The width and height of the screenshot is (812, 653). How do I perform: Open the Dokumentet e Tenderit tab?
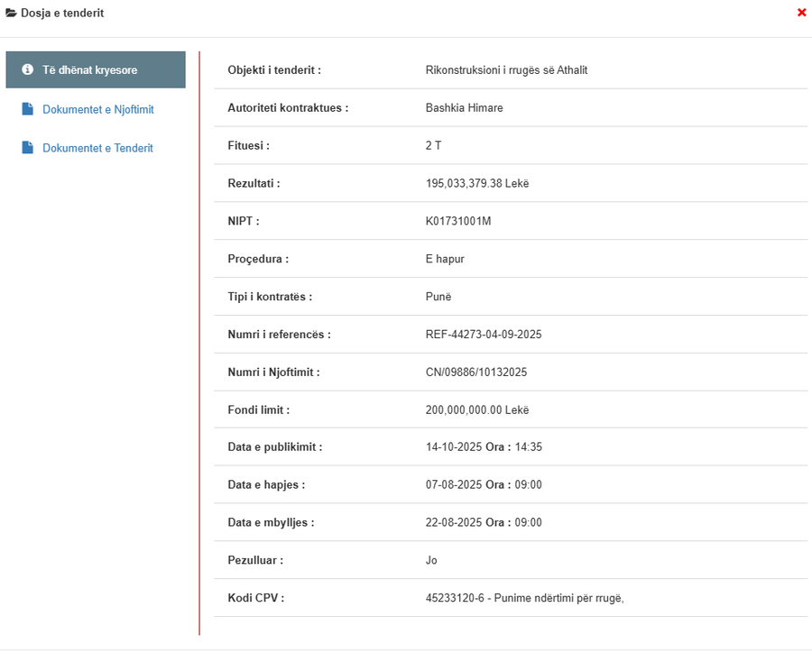click(x=97, y=148)
